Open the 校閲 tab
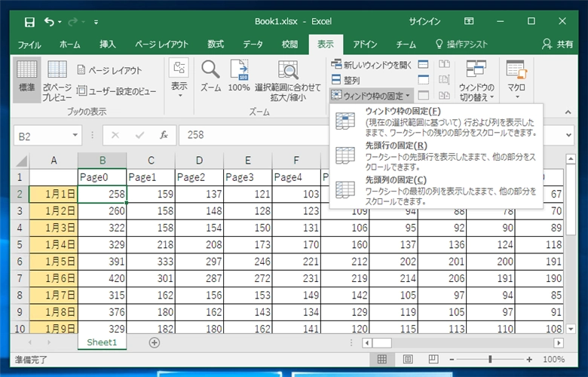 (289, 44)
